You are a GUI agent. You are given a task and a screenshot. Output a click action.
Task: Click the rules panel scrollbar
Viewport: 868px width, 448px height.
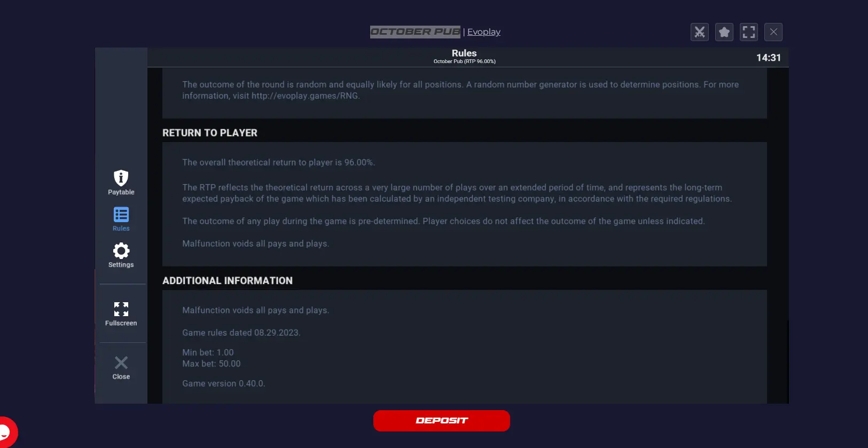(x=787, y=361)
